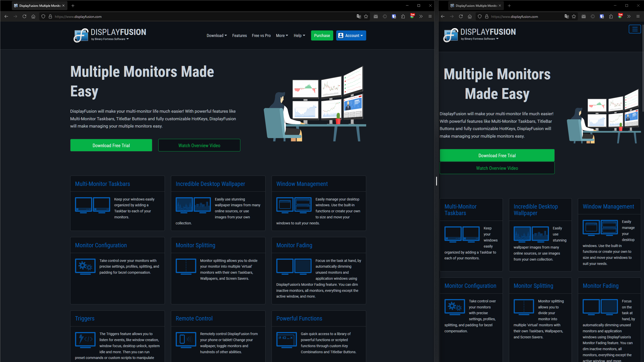Click hamburger menu icon on right DisplayFusion page

click(x=634, y=29)
